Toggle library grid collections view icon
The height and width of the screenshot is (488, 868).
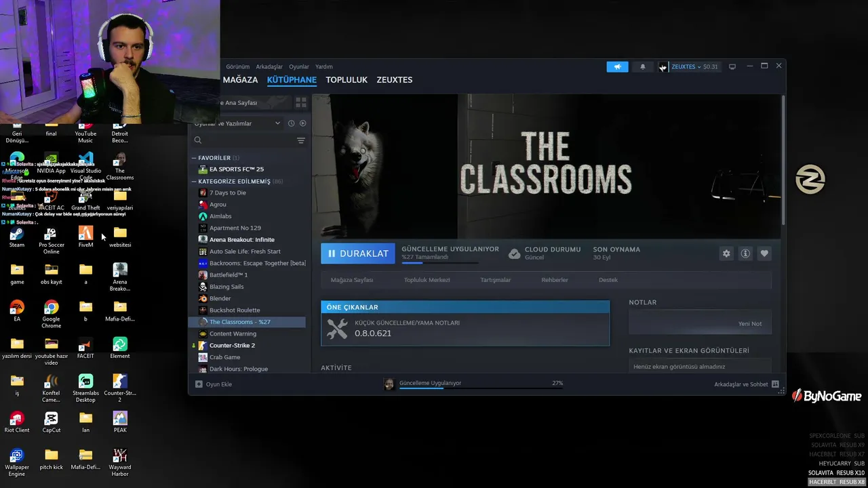click(x=301, y=102)
